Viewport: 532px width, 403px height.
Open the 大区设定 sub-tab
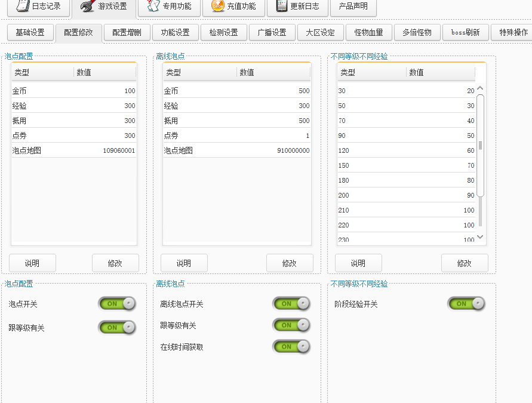pyautogui.click(x=320, y=33)
